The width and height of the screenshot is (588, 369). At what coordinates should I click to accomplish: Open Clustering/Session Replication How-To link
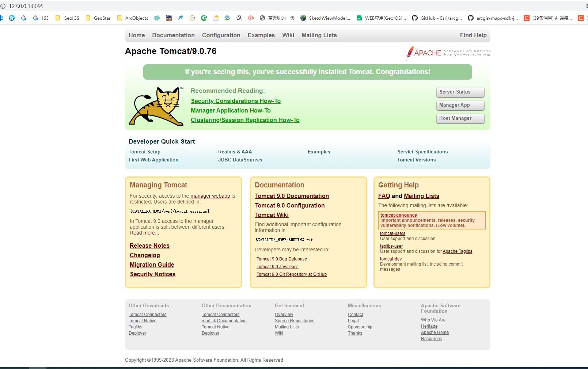[x=245, y=120]
